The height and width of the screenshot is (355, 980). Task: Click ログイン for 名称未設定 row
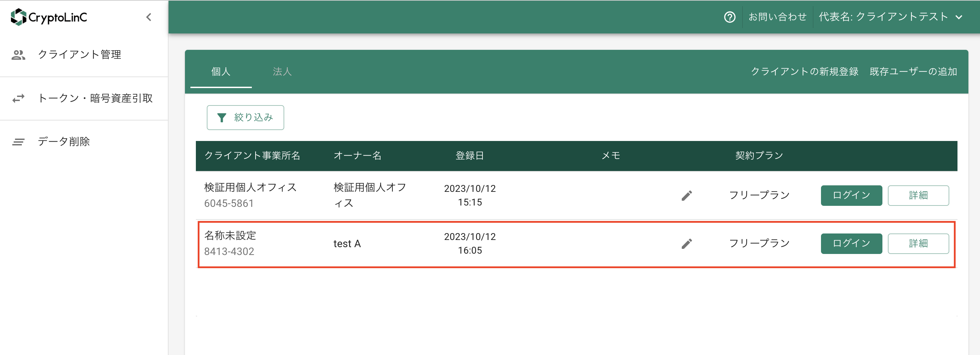(x=851, y=243)
